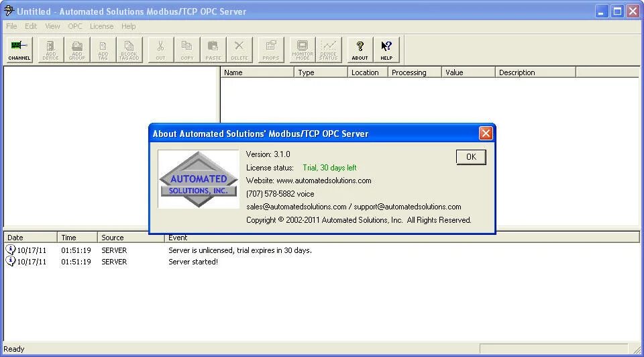
Task: Open Props from the toolbar
Action: click(x=270, y=50)
